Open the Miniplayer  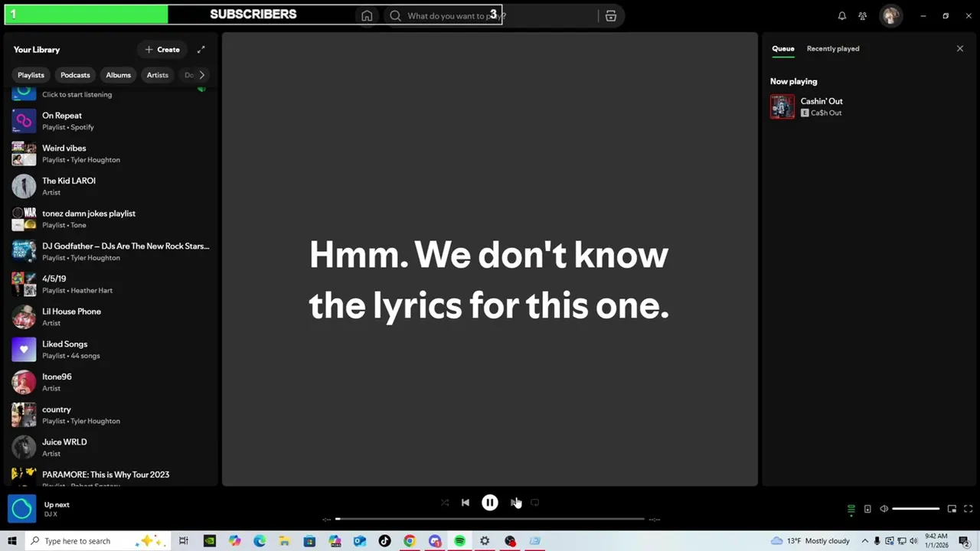coord(952,509)
